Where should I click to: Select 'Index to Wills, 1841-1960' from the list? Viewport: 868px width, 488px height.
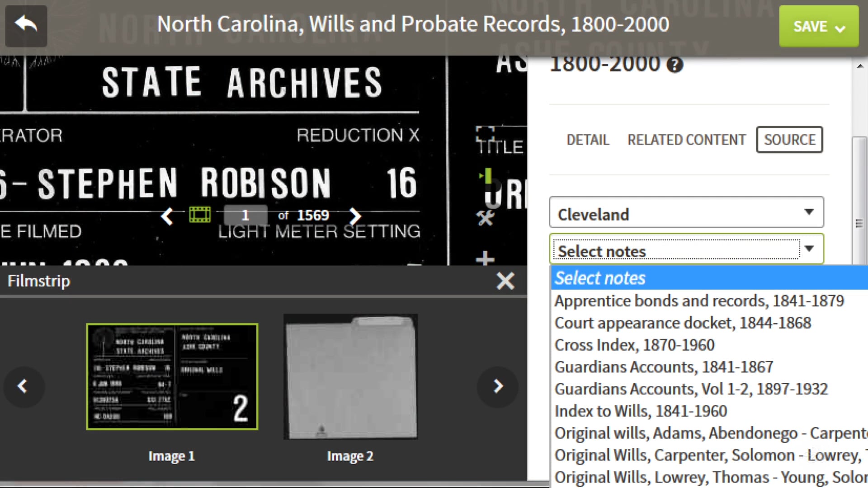pyautogui.click(x=641, y=411)
